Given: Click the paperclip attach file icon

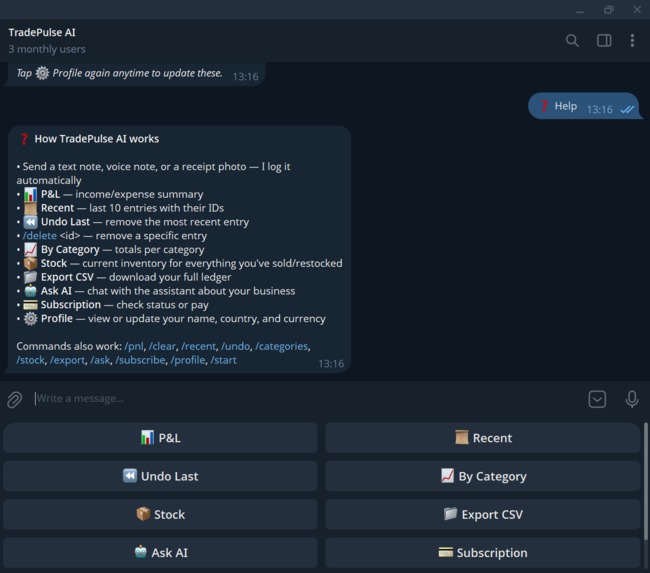Looking at the screenshot, I should [x=15, y=400].
